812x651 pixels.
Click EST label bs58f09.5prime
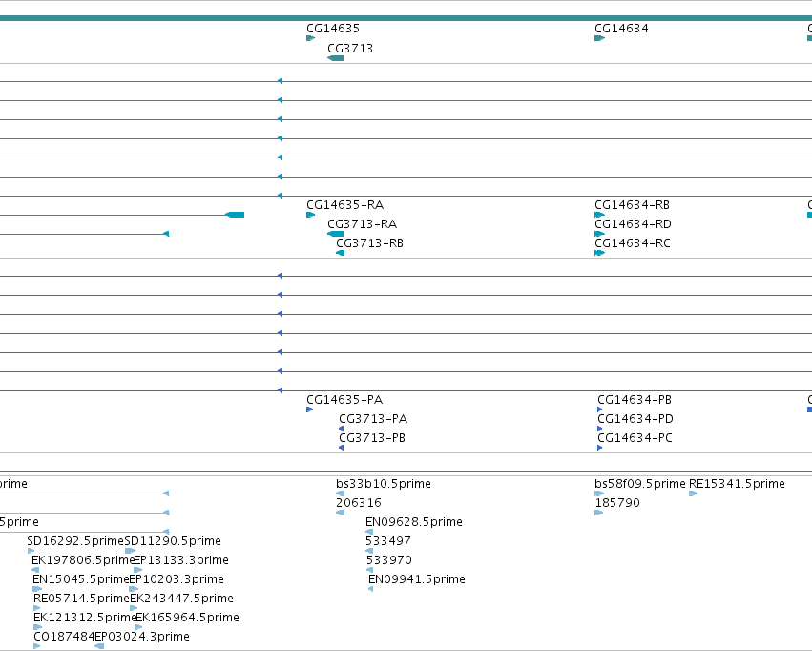pos(640,484)
